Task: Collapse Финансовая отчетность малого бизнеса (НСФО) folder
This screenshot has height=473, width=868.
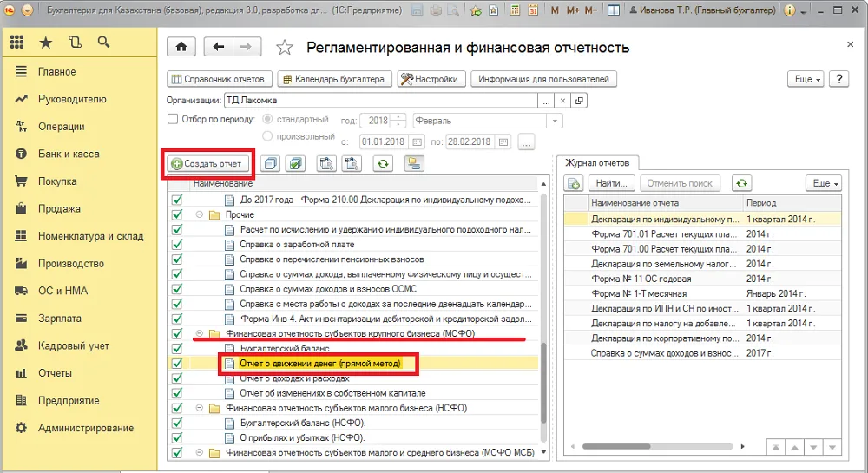Action: [x=200, y=408]
